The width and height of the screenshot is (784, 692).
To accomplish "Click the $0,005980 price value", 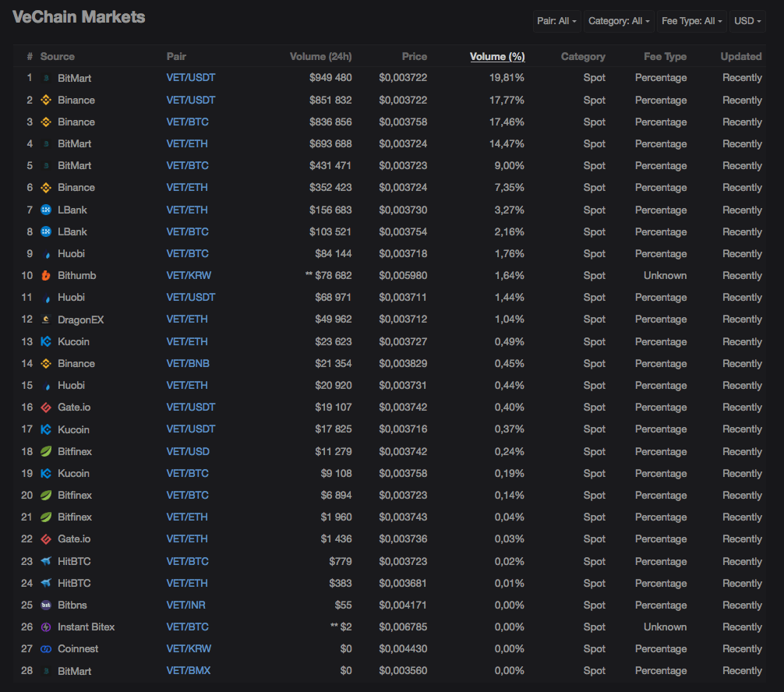I will pyautogui.click(x=403, y=276).
